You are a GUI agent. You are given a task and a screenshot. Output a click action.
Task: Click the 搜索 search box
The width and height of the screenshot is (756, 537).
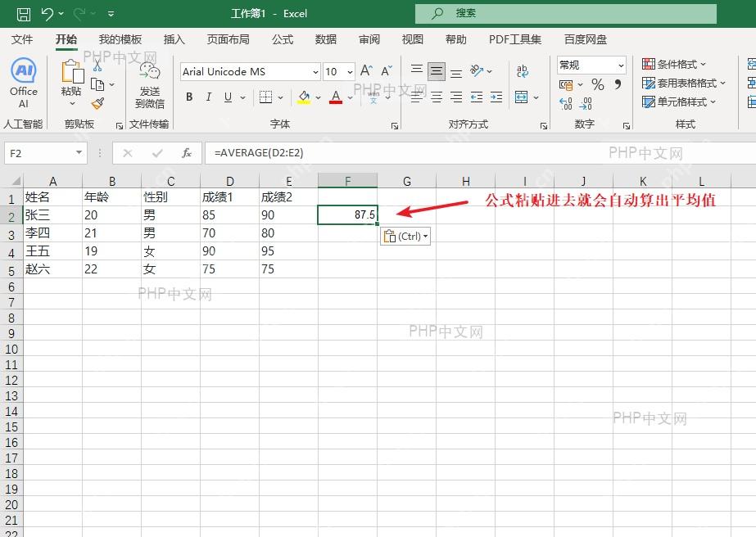566,13
